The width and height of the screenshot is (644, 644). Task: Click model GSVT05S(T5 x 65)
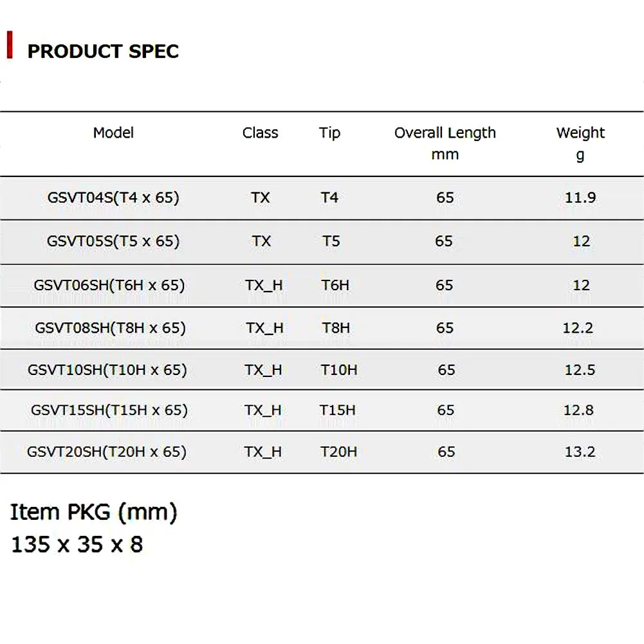pyautogui.click(x=113, y=241)
